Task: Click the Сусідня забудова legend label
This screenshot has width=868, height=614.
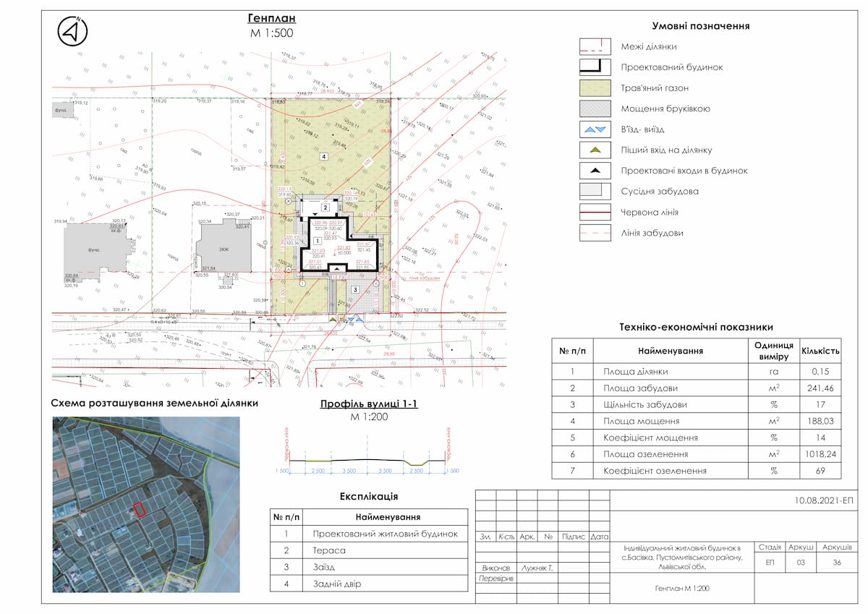Action: (660, 192)
